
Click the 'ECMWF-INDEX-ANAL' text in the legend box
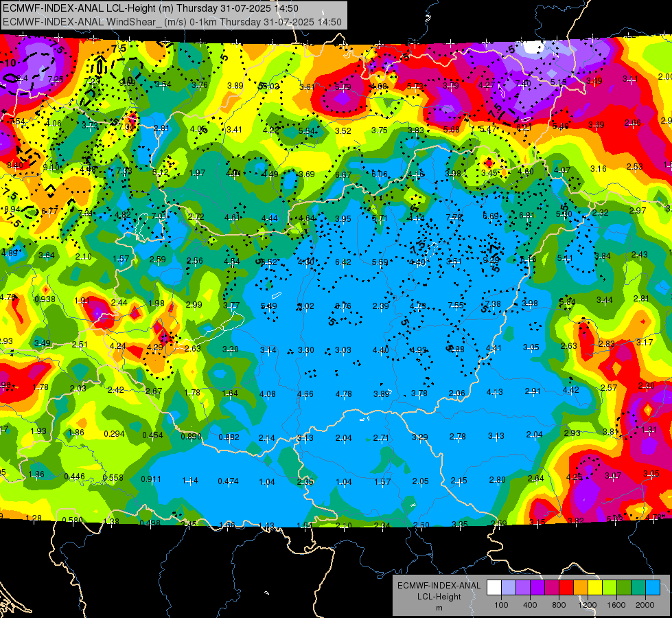point(439,586)
